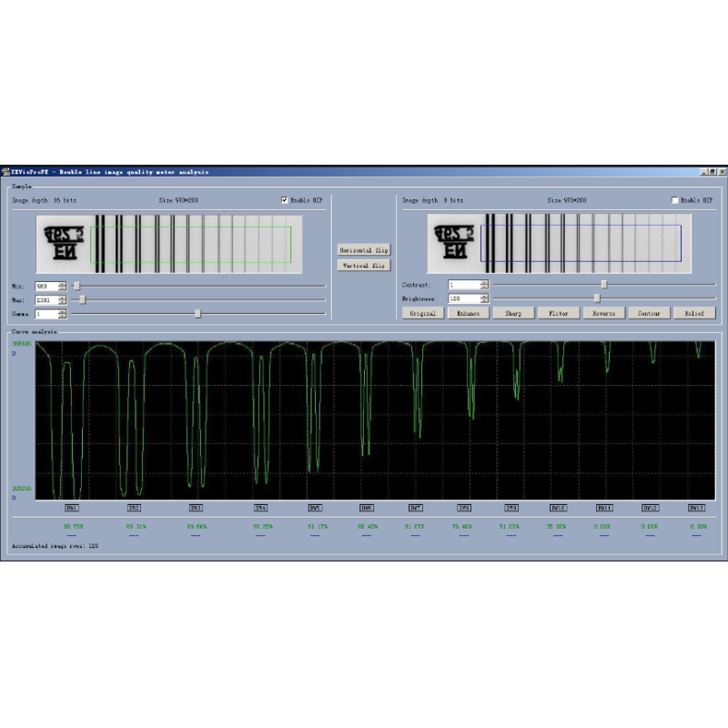Select the DW1 wire pair label

point(72,508)
